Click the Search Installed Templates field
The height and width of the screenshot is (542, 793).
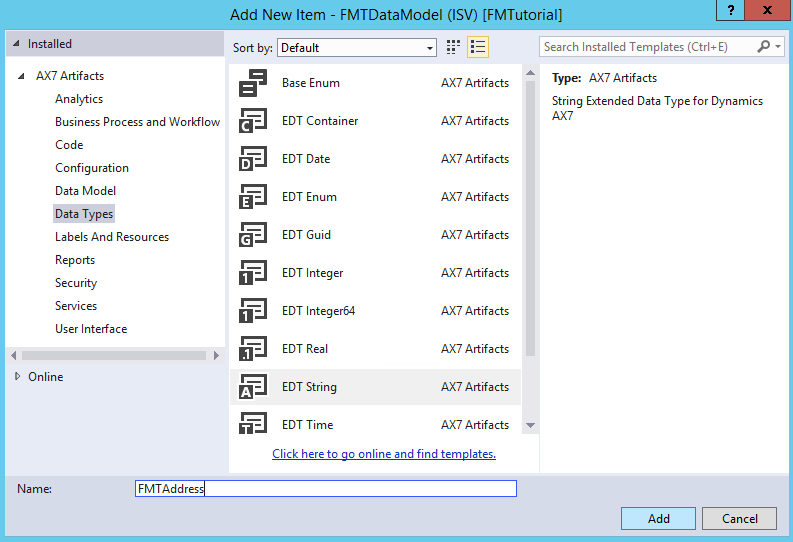pyautogui.click(x=647, y=47)
